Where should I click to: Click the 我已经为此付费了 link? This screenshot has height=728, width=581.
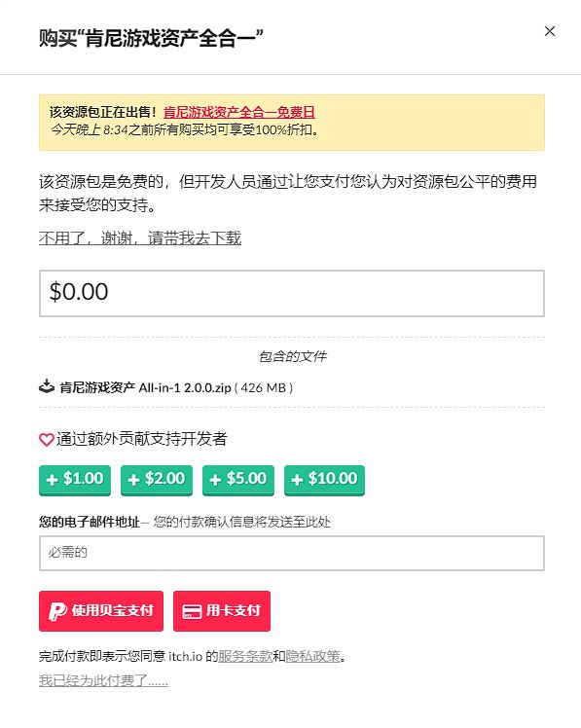pos(103,680)
